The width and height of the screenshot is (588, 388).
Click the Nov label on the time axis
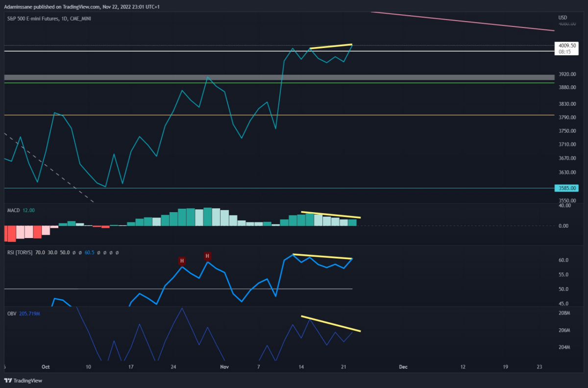[x=224, y=366]
